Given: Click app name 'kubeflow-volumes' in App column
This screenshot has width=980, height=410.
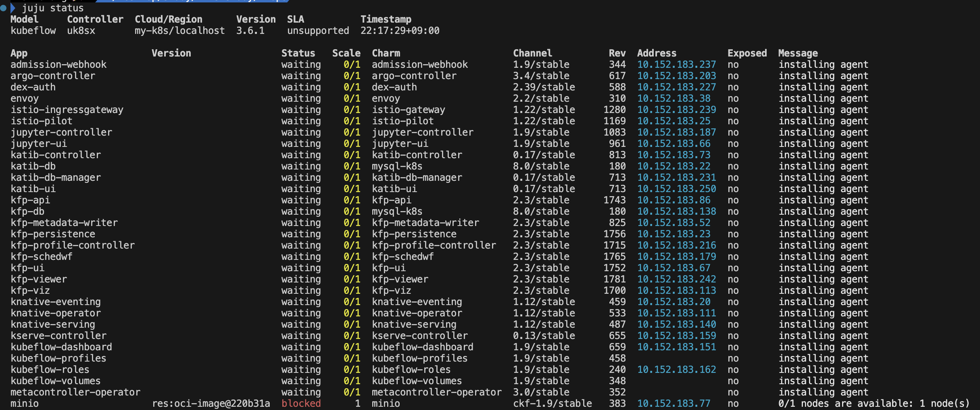Looking at the screenshot, I should pos(56,381).
